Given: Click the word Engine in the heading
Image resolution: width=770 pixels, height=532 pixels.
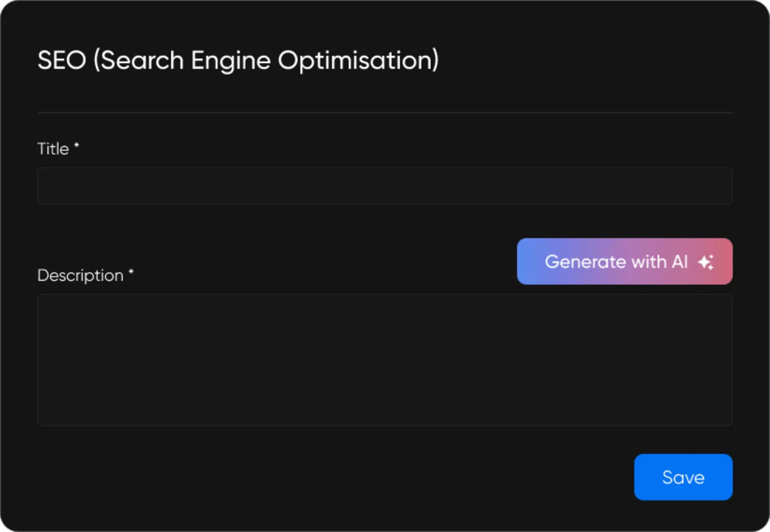Looking at the screenshot, I should pos(231,61).
